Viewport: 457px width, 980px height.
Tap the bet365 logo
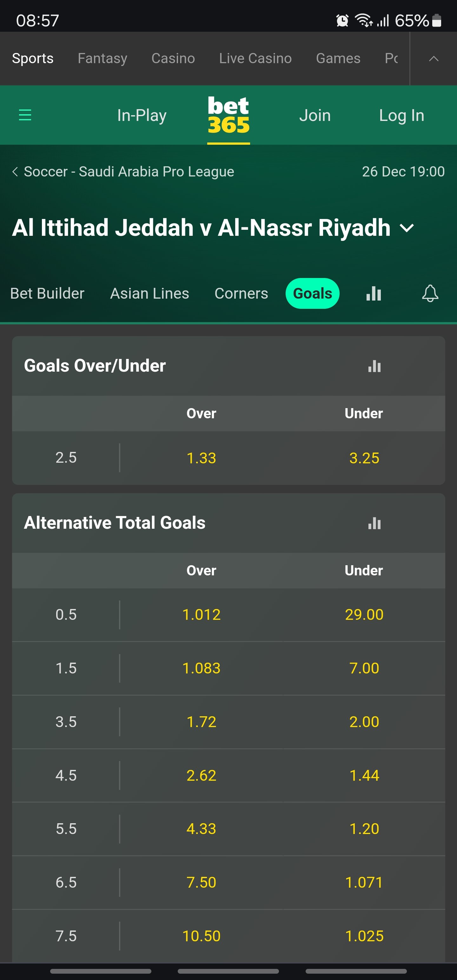pos(228,115)
